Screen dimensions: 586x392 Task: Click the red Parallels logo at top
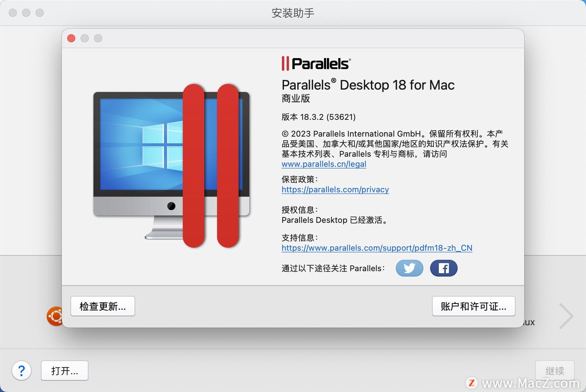click(316, 63)
